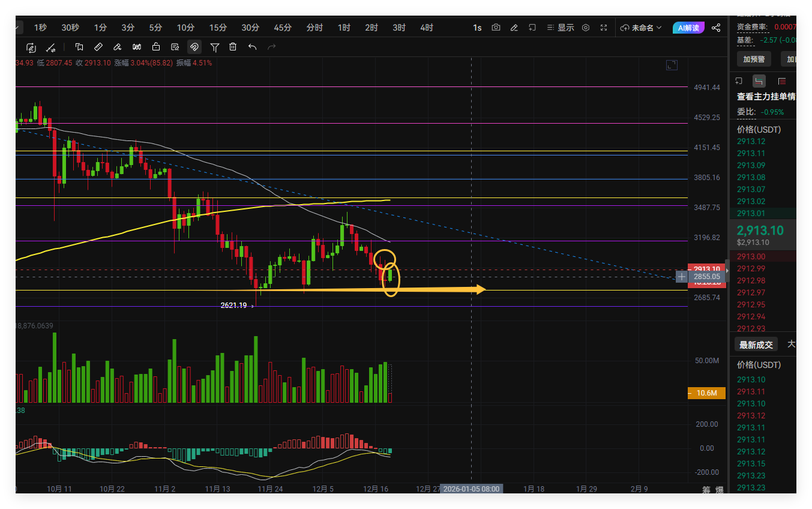The image size is (812, 509).
Task: Open the funnel filter icon
Action: click(x=214, y=47)
